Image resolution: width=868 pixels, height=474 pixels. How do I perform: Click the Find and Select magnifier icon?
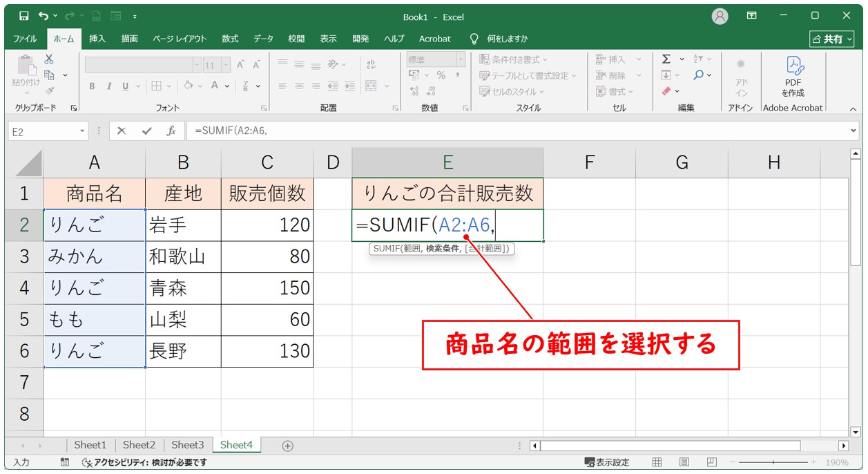pyautogui.click(x=699, y=75)
